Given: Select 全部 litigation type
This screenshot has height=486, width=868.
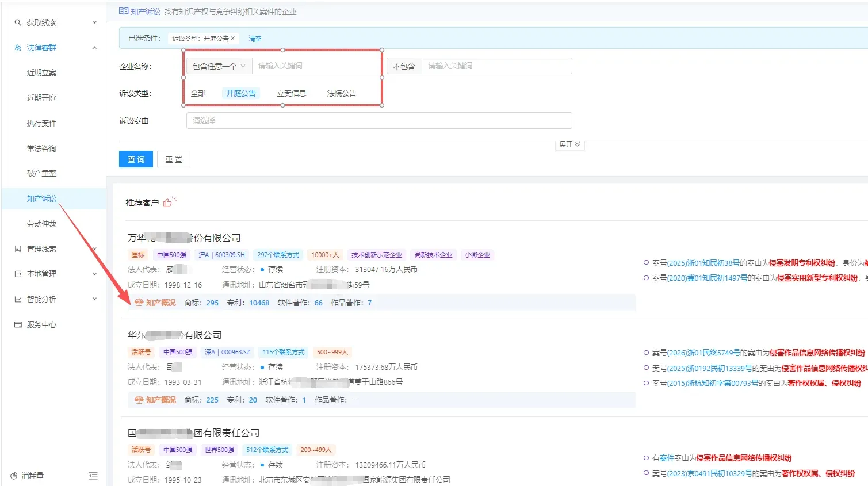Looking at the screenshot, I should [x=198, y=93].
